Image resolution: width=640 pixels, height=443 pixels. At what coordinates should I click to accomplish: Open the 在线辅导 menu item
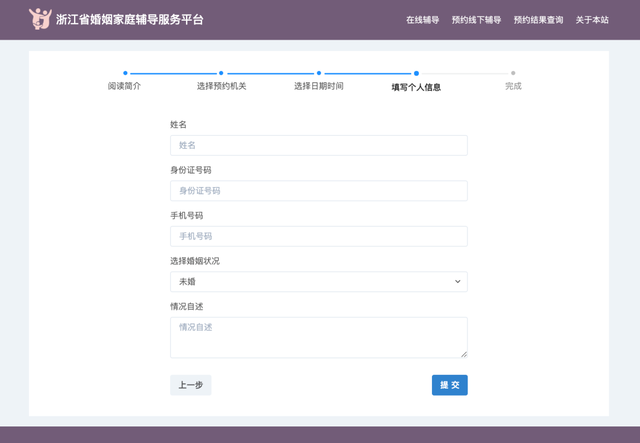coord(422,20)
